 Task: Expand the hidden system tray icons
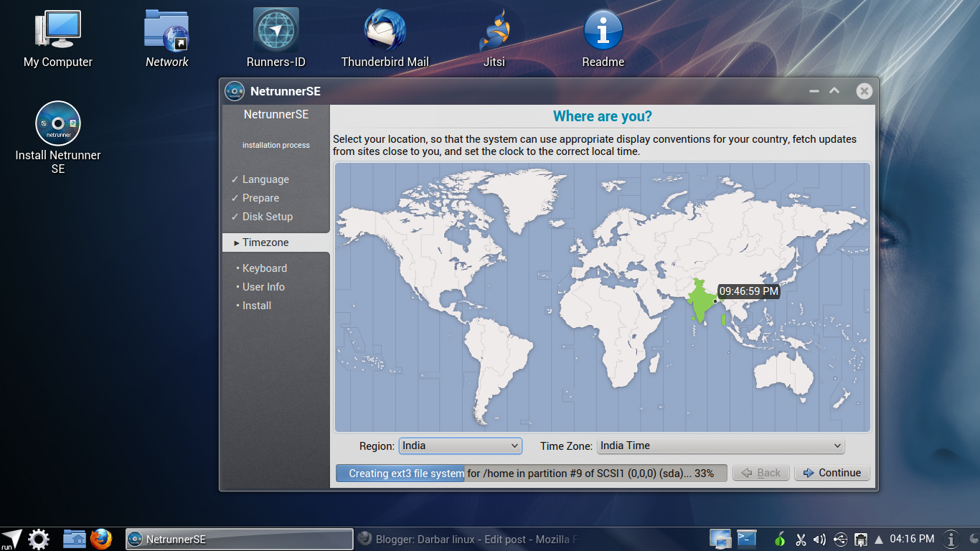(878, 539)
